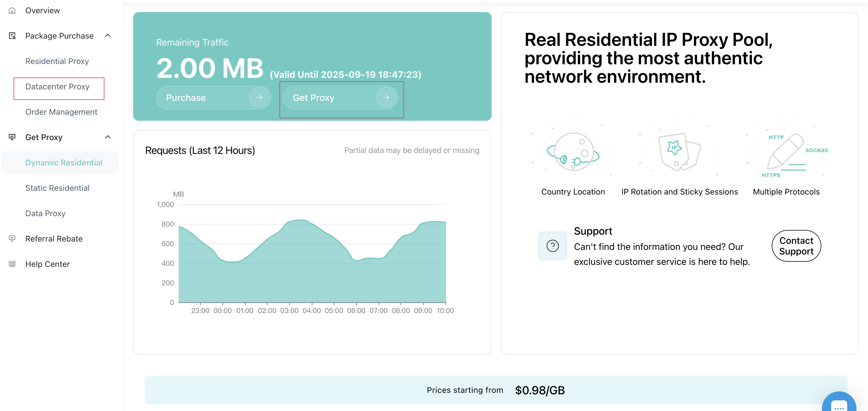Image resolution: width=868 pixels, height=411 pixels.
Task: Click the Remaining Traffic label
Action: click(x=193, y=42)
